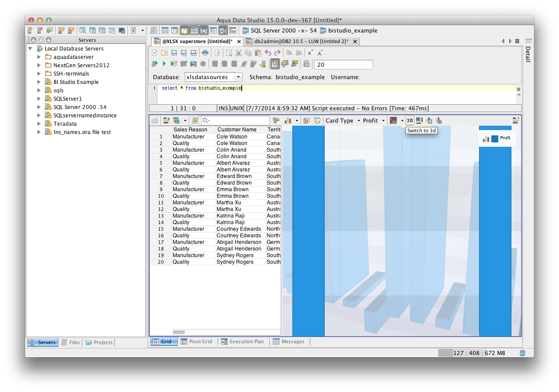Click the chart icon at the results toolbar start
This screenshot has width=559, height=392.
(x=155, y=120)
